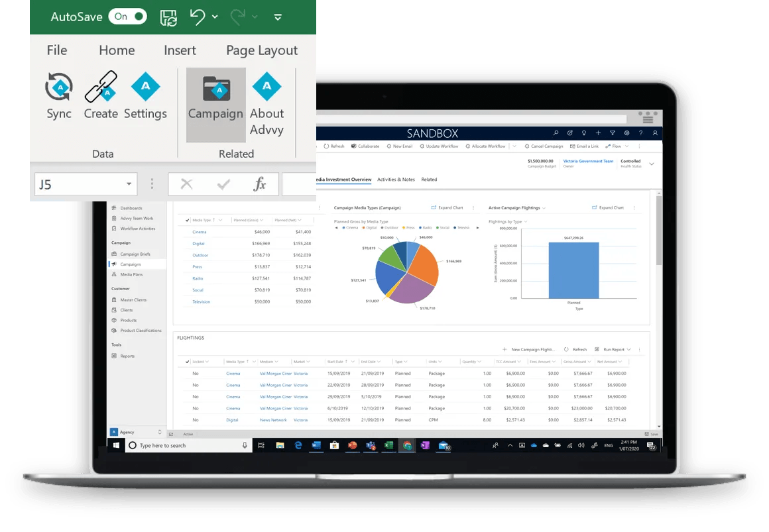Switch to the Activities & Notes tab
Image resolution: width=769 pixels, height=532 pixels.
(396, 179)
